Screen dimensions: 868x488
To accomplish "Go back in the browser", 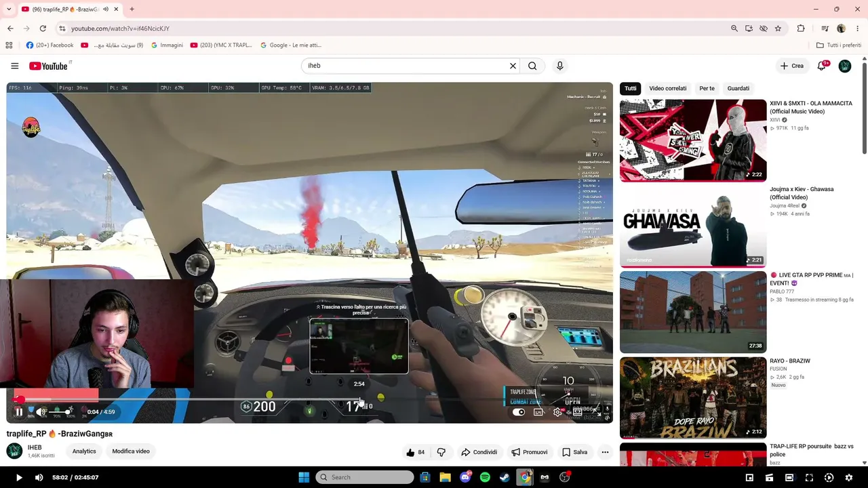I will point(10,28).
